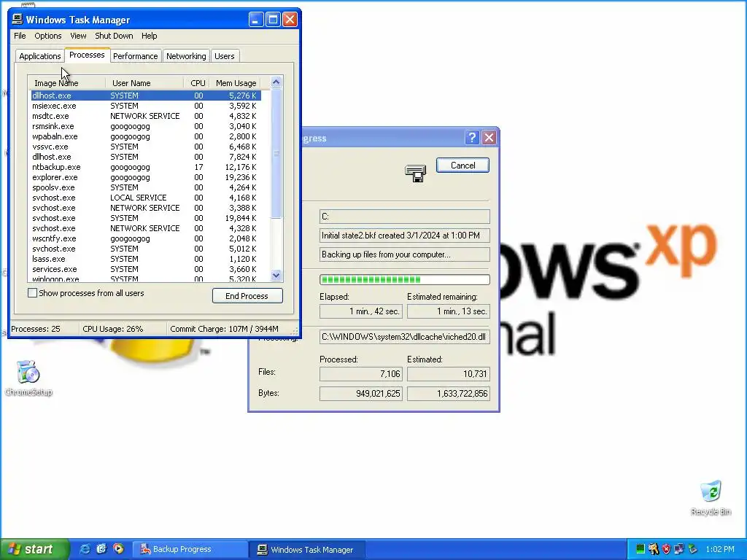This screenshot has height=560, width=747.
Task: Select the svchost.exe LOCAL SERVICE row
Action: point(145,198)
